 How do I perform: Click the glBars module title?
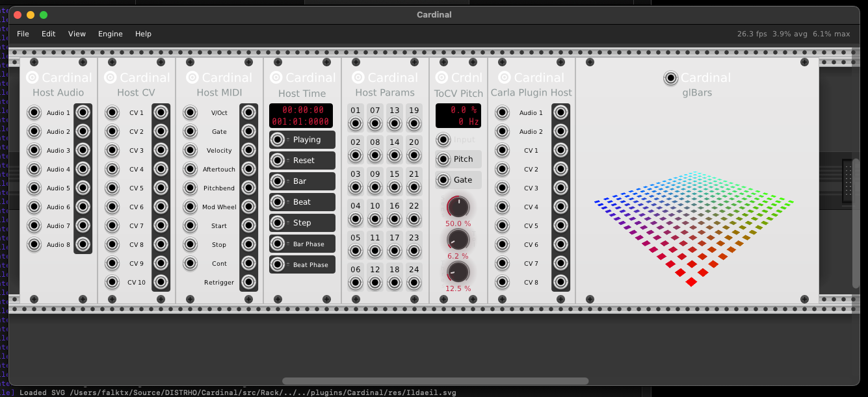coord(697,93)
